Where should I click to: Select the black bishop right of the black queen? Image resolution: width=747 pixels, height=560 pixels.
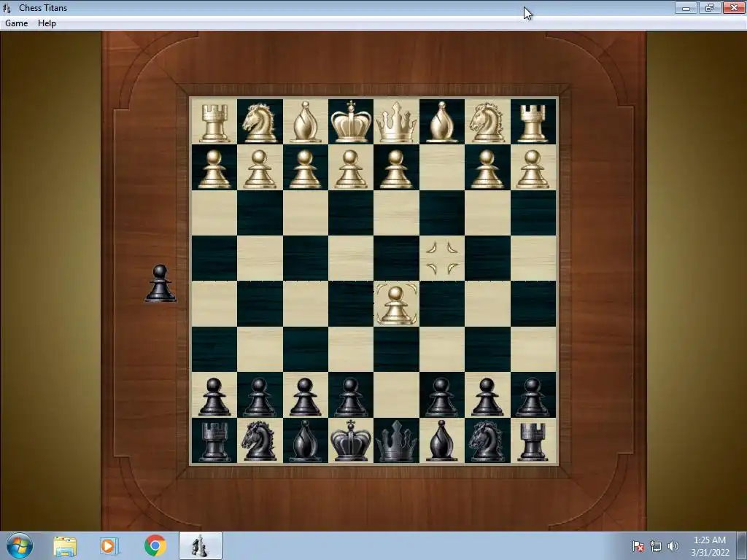441,441
